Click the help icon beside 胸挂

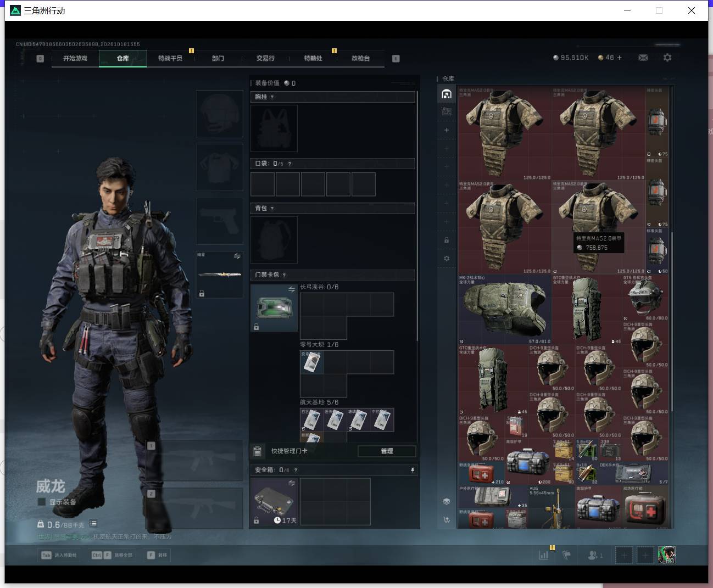click(272, 97)
